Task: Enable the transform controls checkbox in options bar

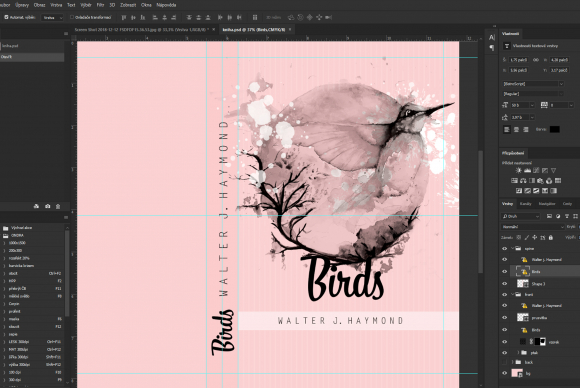Action: coord(72,17)
